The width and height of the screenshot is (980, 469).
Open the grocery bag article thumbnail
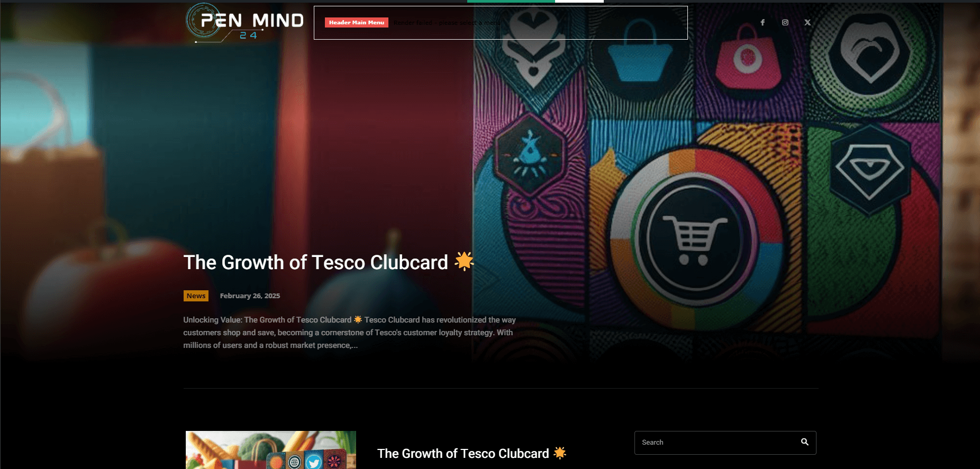(271, 450)
